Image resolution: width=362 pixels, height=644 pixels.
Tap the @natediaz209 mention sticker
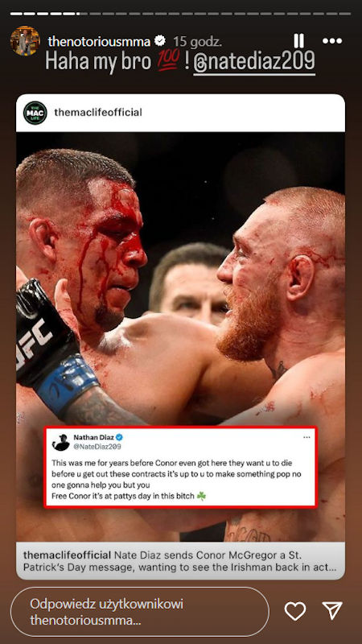pyautogui.click(x=254, y=62)
